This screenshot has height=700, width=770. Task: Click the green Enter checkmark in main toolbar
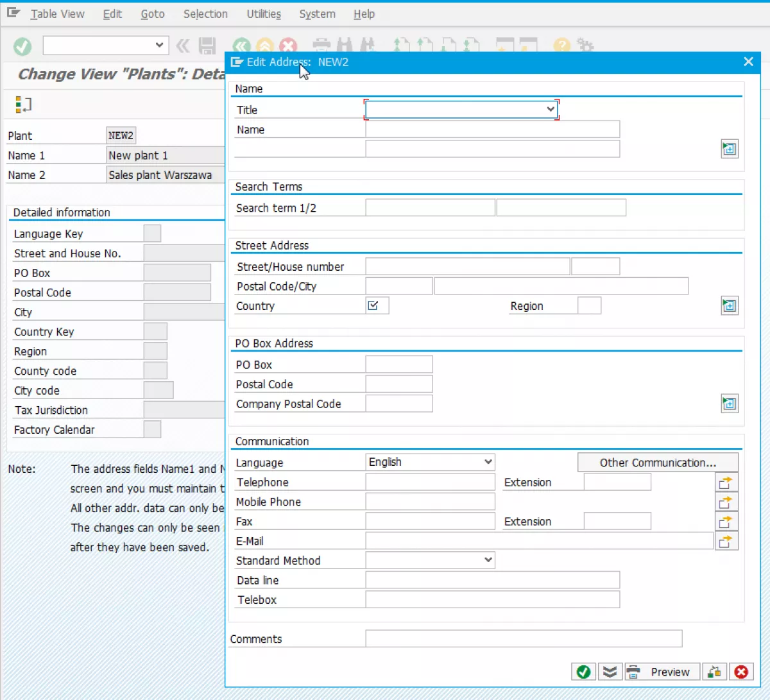[22, 46]
